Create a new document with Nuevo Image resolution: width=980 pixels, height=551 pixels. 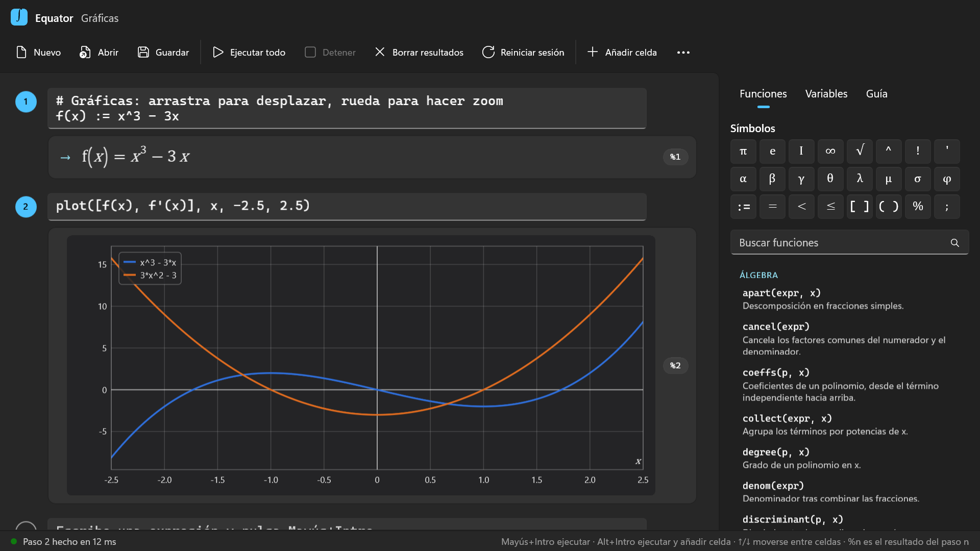point(38,52)
